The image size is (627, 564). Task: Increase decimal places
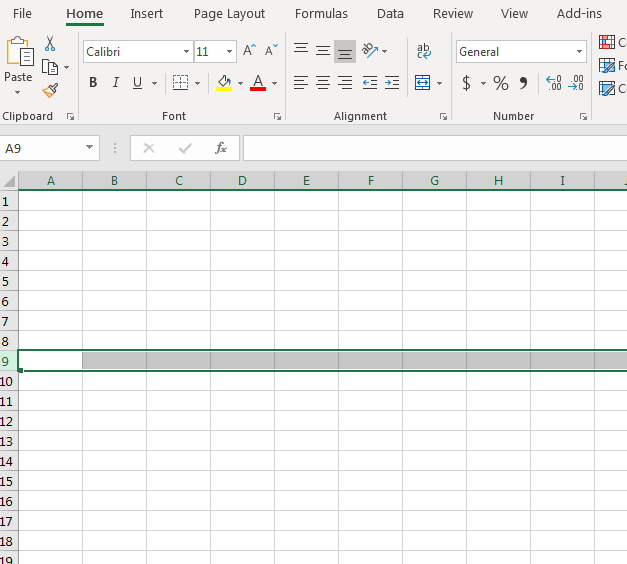(x=554, y=83)
